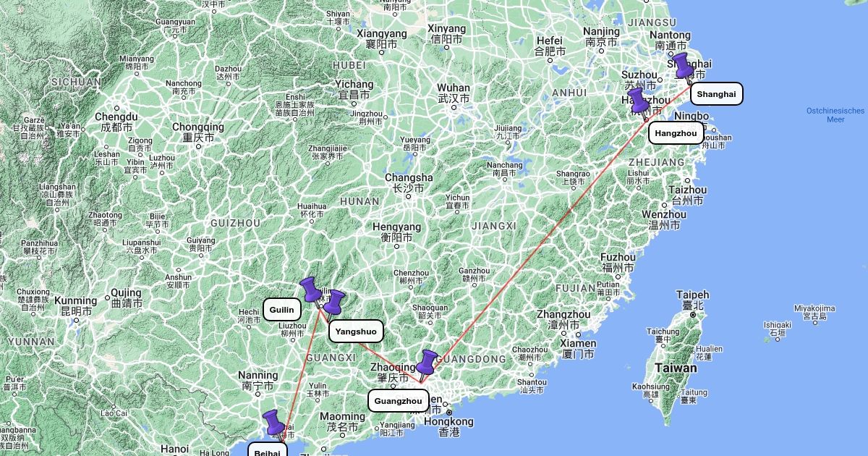The width and height of the screenshot is (868, 456).
Task: Click the Changsha city label
Action: pos(409,178)
